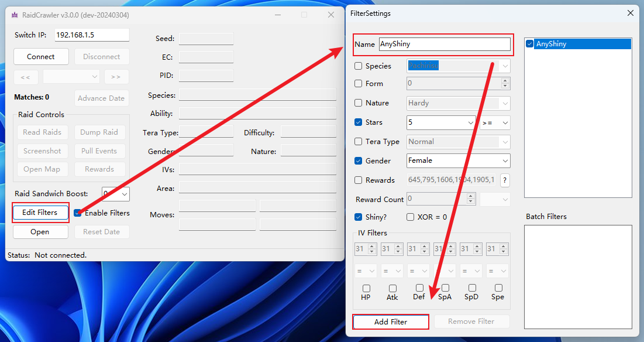Click the Open button
Image resolution: width=644 pixels, height=342 pixels.
[x=40, y=232]
